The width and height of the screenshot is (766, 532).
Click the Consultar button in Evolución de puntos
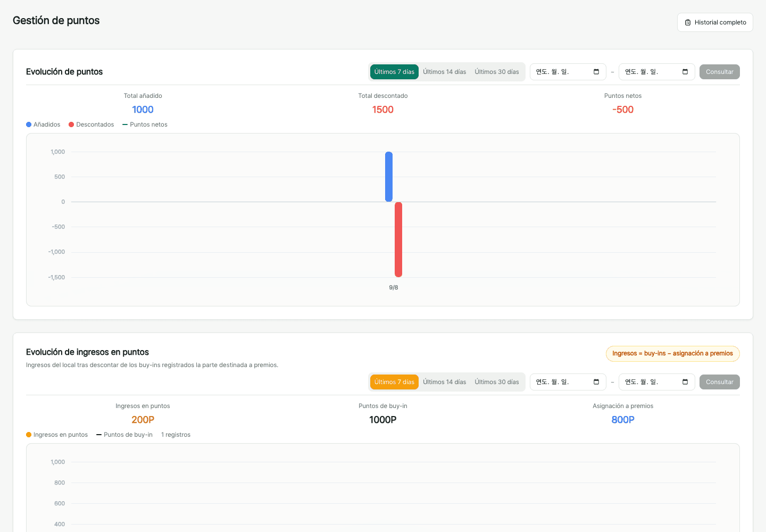point(720,72)
